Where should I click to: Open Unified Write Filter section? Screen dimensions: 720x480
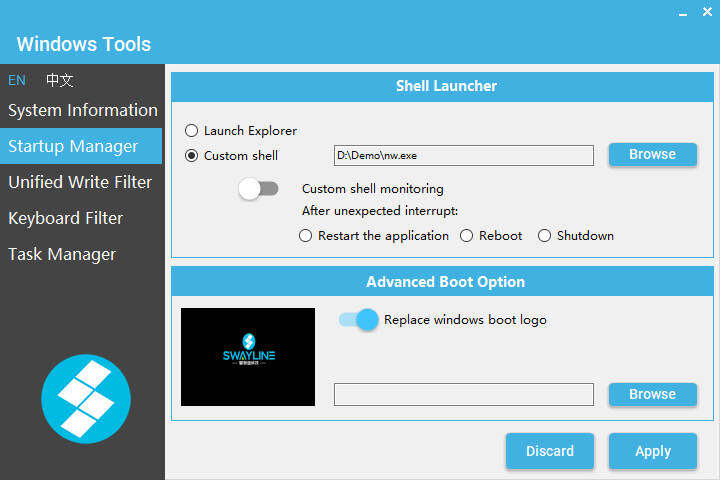(81, 182)
